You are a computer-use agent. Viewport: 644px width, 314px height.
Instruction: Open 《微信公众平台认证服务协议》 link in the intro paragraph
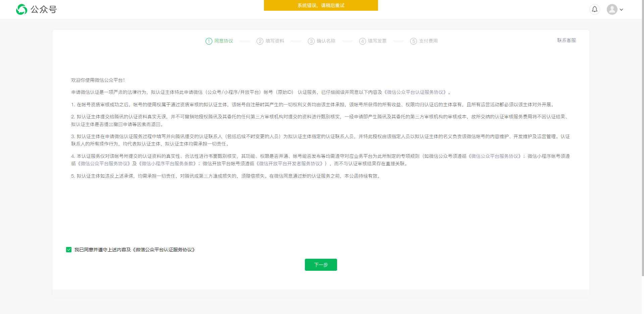[x=415, y=92]
